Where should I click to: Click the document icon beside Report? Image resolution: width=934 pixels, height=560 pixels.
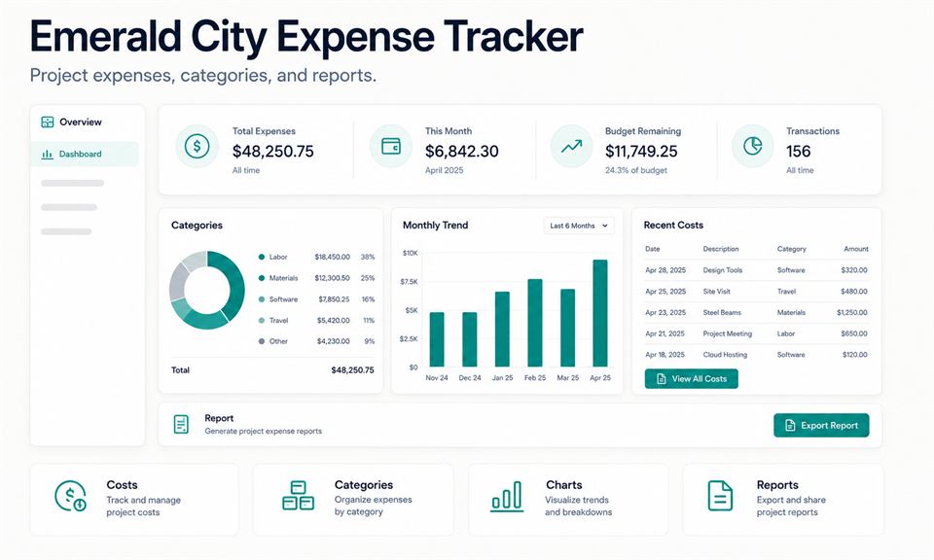[181, 424]
